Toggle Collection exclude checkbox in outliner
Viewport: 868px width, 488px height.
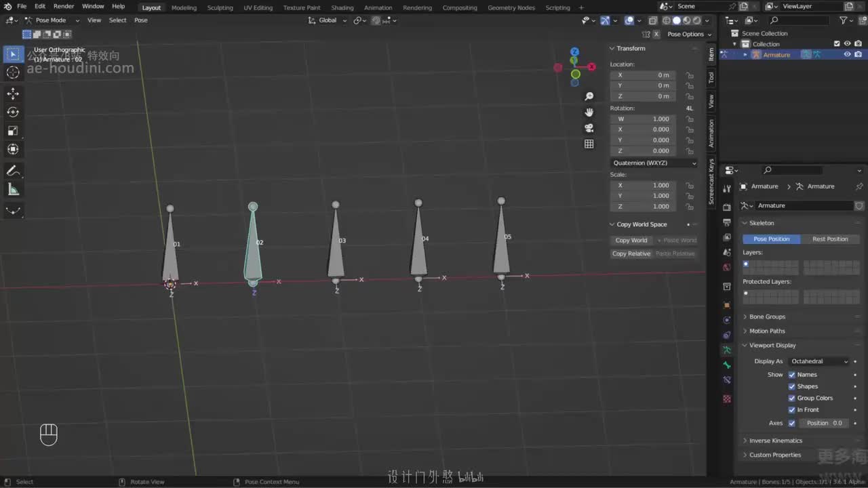pos(837,44)
